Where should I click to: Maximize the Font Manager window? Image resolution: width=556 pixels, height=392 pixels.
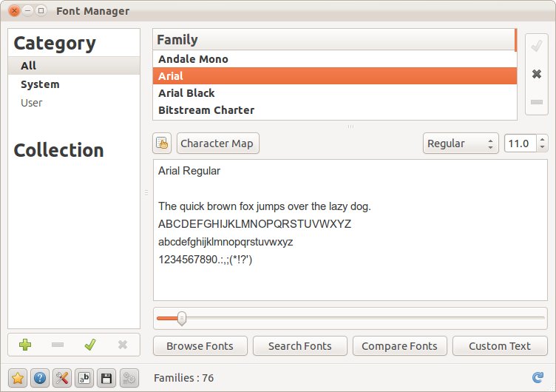41,10
